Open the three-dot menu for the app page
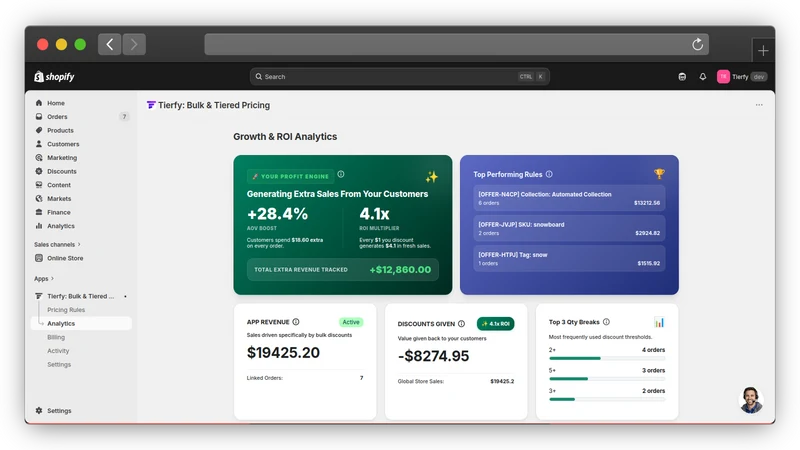 coord(759,105)
